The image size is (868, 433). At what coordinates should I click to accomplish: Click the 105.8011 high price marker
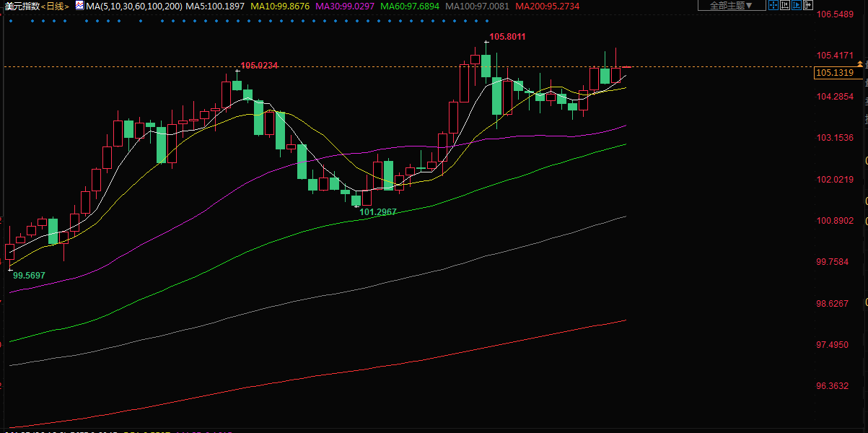(507, 37)
